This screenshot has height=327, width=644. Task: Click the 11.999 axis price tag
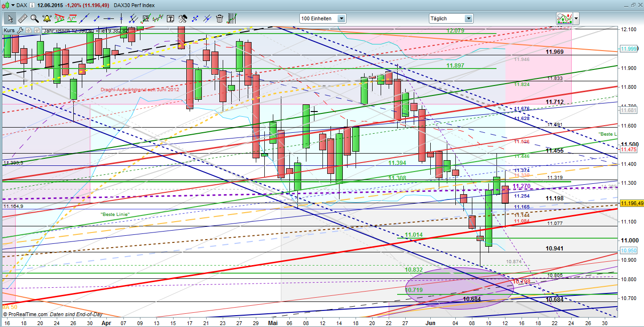coord(628,49)
